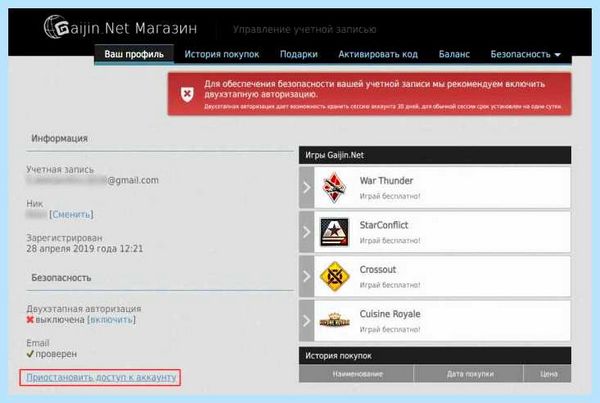Click the red two-step authorization recommendation banner text
Viewport: 600px width, 403px height.
(x=374, y=89)
